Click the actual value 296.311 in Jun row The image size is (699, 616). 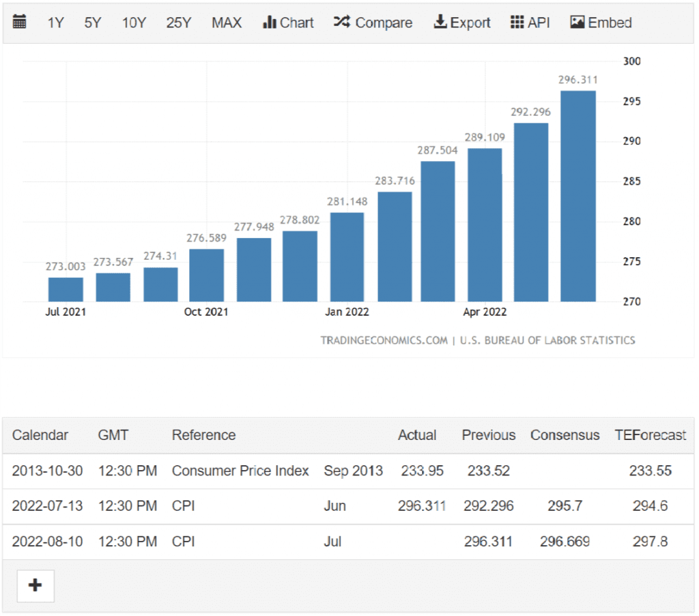[x=422, y=506]
